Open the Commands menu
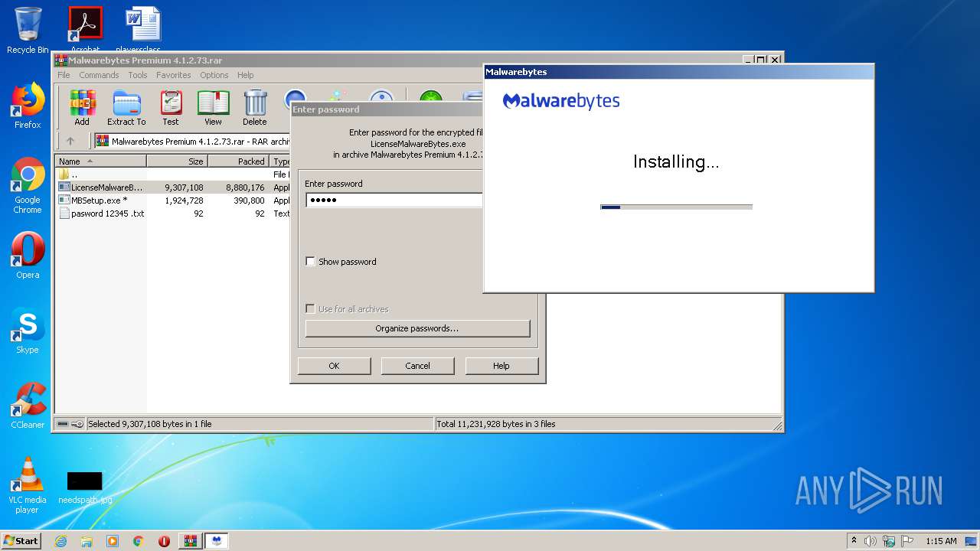Viewport: 980px width, 551px height. click(x=99, y=75)
